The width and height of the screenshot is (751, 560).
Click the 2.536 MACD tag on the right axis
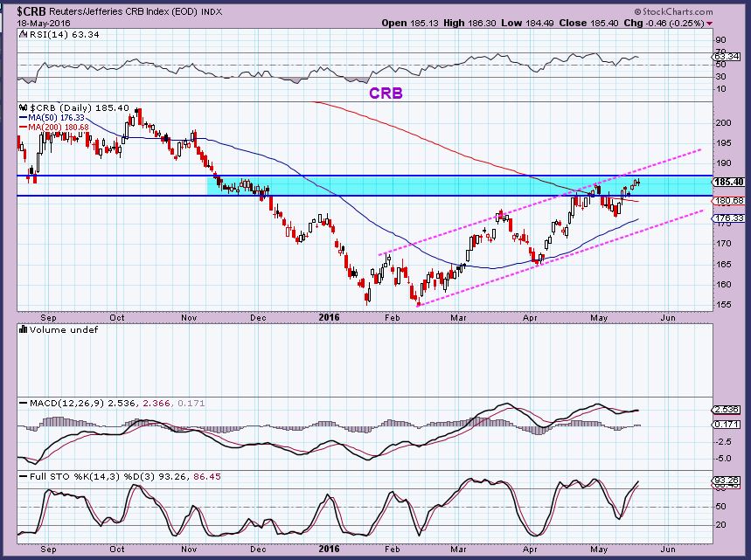[727, 411]
